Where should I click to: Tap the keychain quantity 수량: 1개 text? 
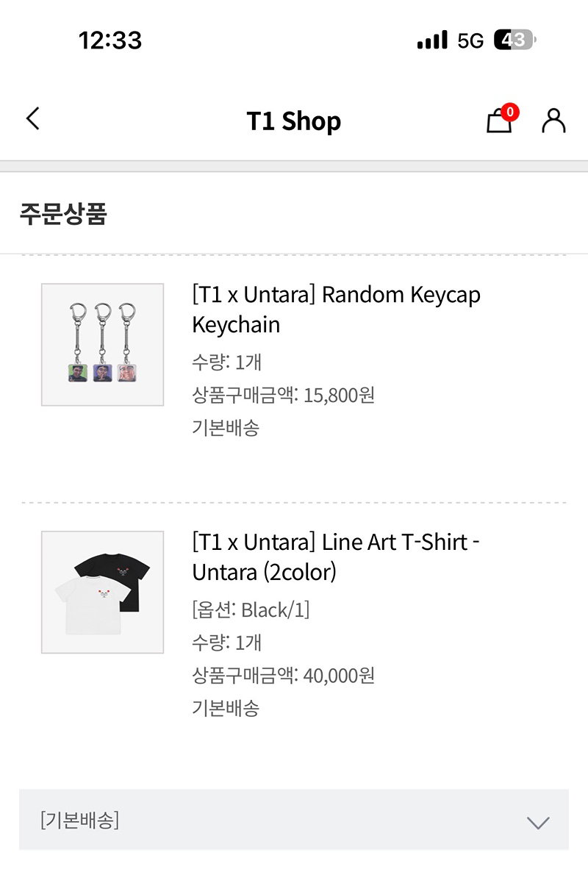tap(226, 362)
